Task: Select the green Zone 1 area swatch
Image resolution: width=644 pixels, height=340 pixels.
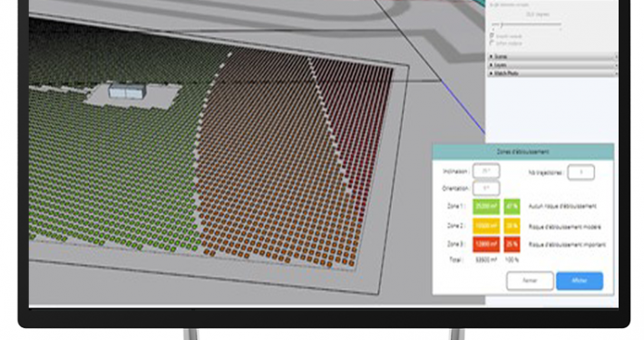Action: pos(486,206)
